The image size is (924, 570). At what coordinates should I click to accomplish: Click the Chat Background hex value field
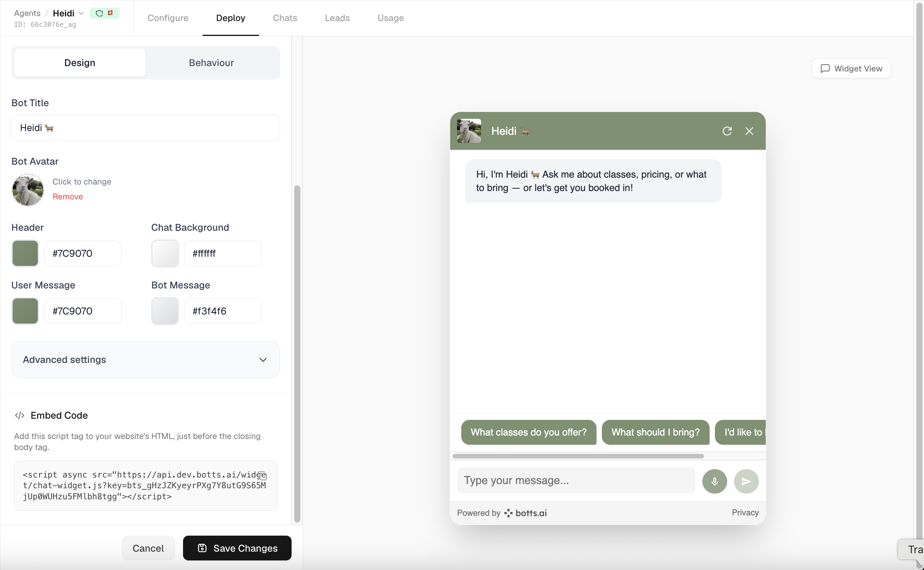pyautogui.click(x=223, y=253)
